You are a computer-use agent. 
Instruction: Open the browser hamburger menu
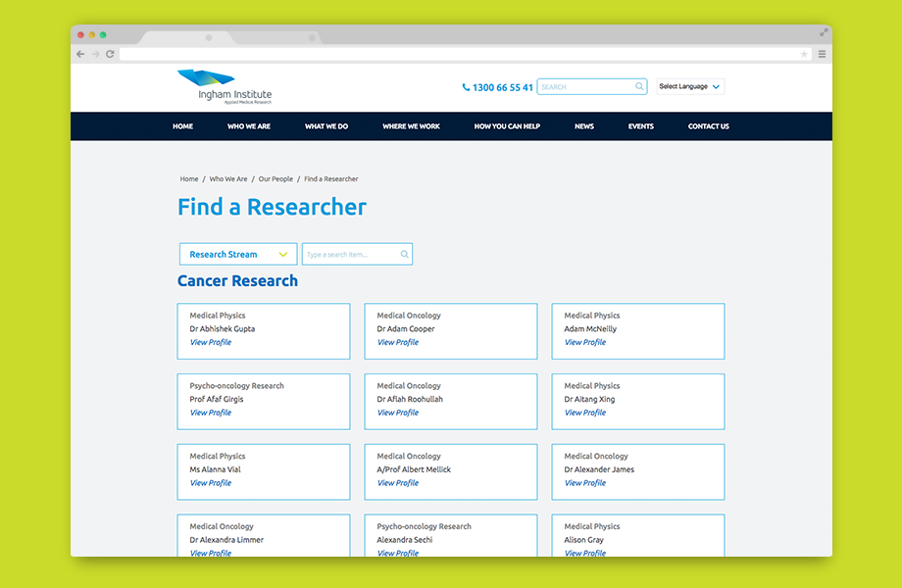(822, 54)
